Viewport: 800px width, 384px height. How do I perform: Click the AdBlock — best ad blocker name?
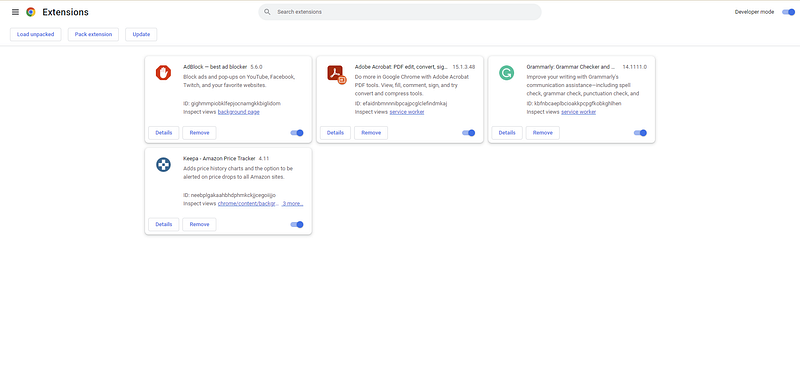(215, 67)
